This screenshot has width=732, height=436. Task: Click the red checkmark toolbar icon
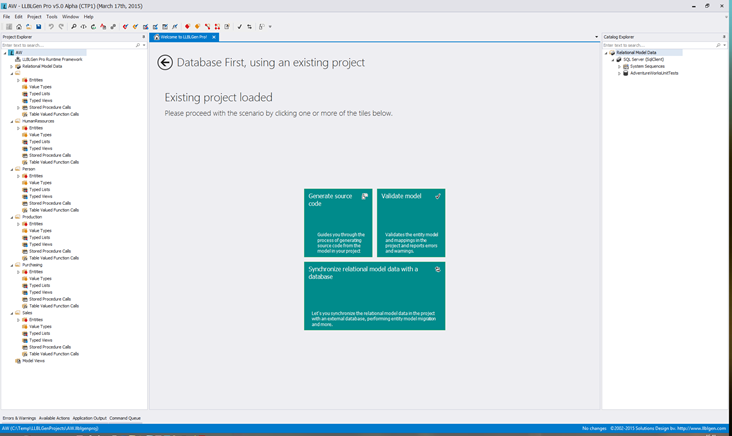click(125, 27)
